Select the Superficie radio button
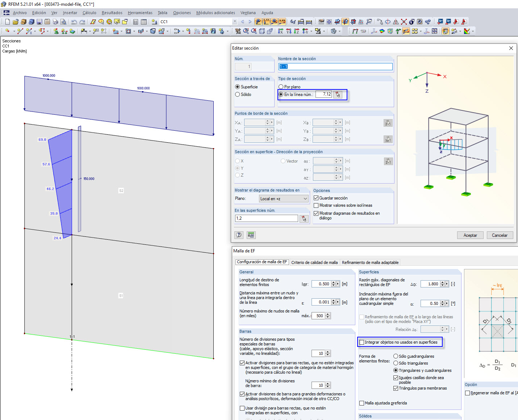Image resolution: width=518 pixels, height=420 pixels. (238, 87)
